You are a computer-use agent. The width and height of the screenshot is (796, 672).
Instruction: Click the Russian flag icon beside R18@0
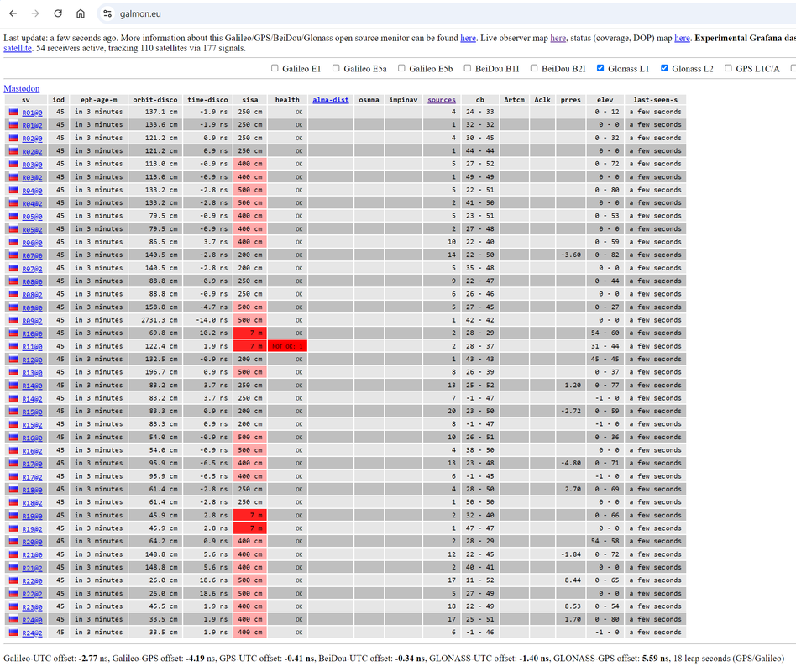pos(13,489)
